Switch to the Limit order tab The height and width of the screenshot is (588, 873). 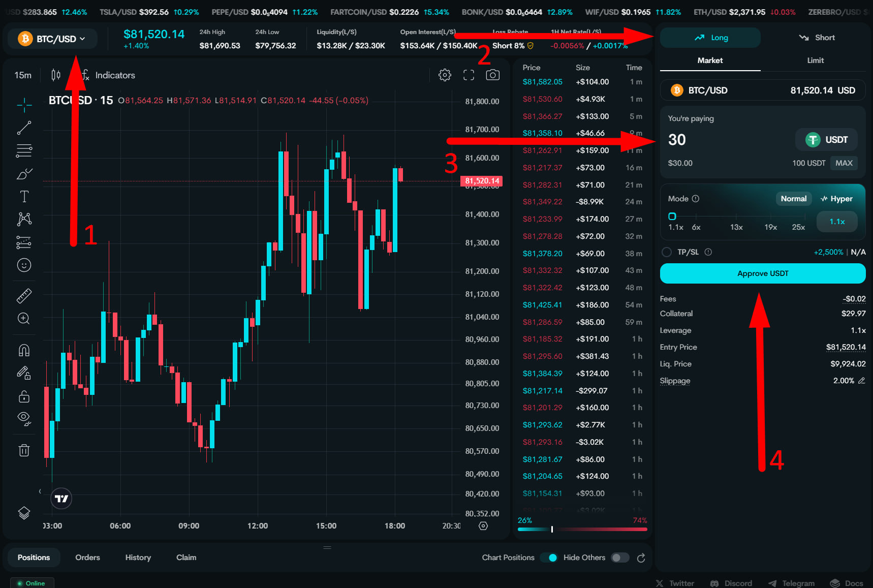pyautogui.click(x=815, y=60)
